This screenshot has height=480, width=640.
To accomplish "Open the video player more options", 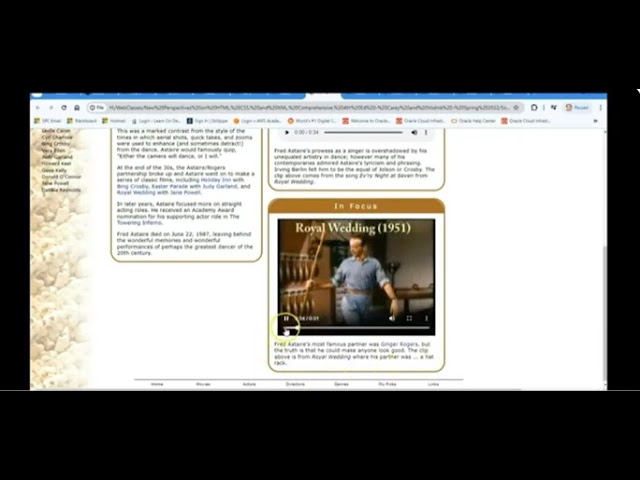I will (x=427, y=318).
